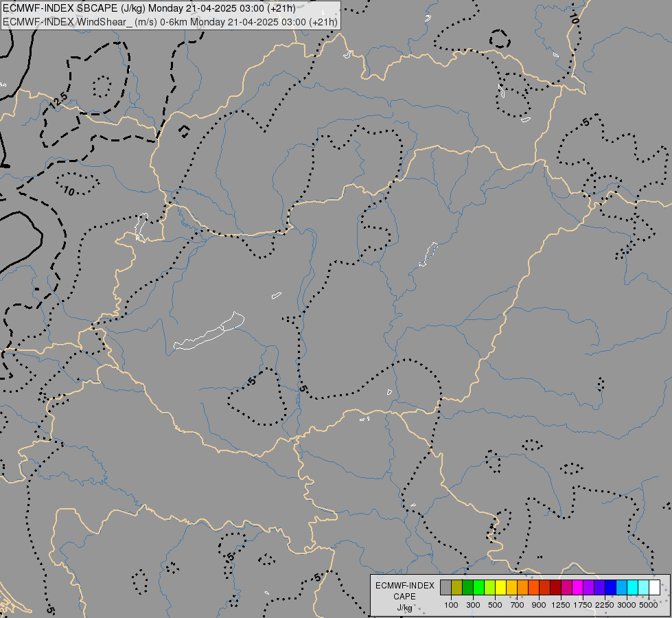Image resolution: width=672 pixels, height=618 pixels.
Task: Click the purple swatch above 1750
Action: [589, 588]
